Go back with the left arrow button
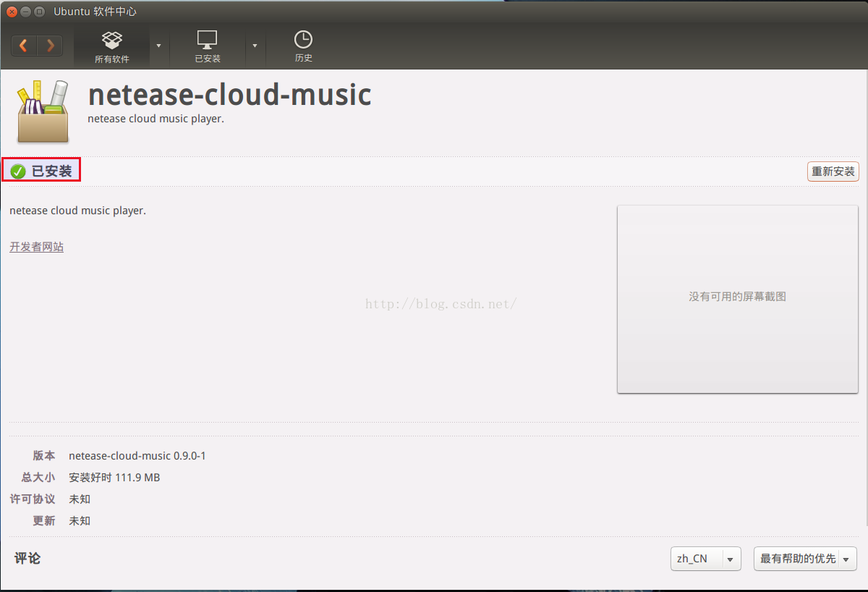The image size is (868, 592). (x=24, y=46)
